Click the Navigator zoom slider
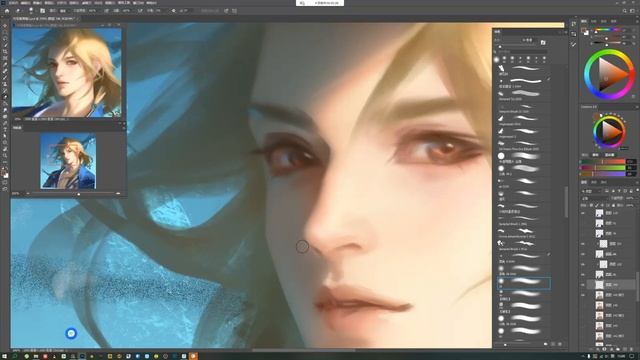Viewport: 640px width, 360px height. coord(73,194)
